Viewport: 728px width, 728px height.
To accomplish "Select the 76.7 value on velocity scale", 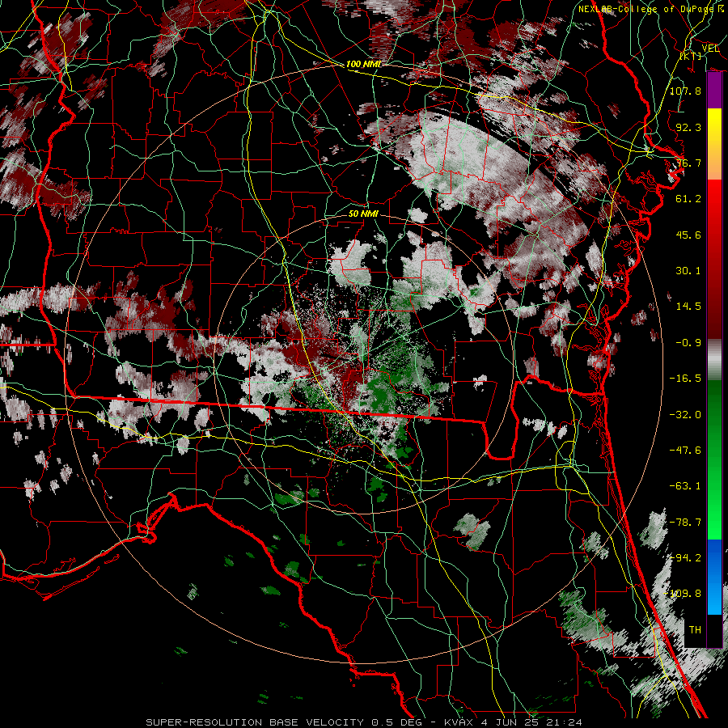I will (688, 163).
